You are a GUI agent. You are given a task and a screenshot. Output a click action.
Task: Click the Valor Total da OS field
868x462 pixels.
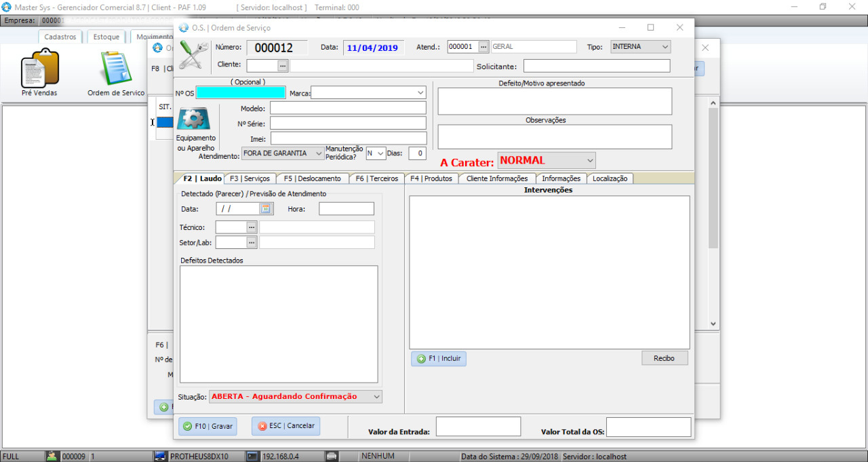(648, 427)
